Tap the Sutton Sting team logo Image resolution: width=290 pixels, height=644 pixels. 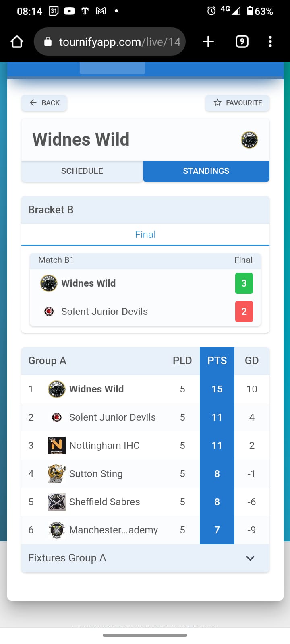point(57,474)
